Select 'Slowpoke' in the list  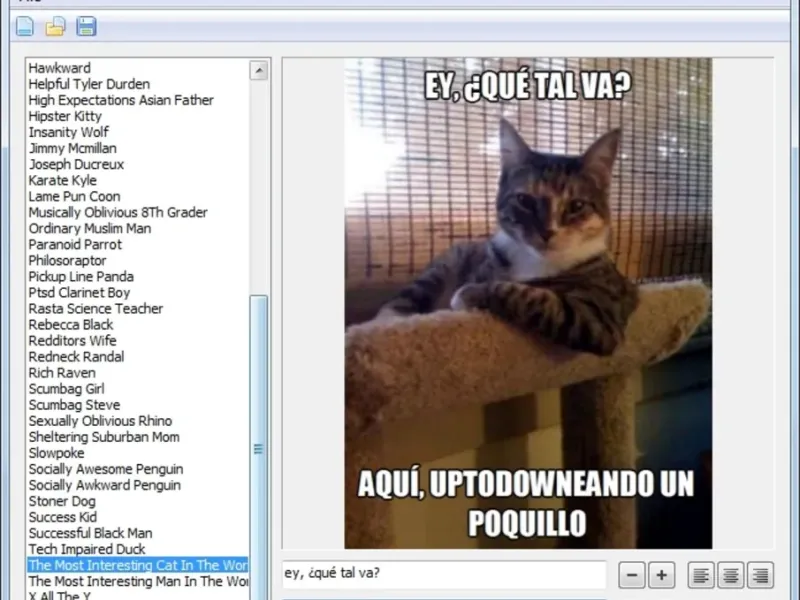[x=56, y=453]
